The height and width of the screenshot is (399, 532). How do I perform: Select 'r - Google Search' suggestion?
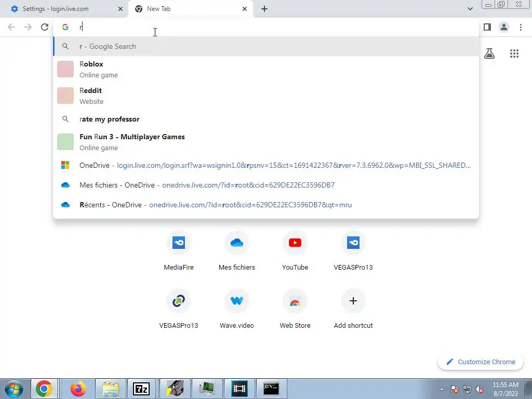pos(266,46)
